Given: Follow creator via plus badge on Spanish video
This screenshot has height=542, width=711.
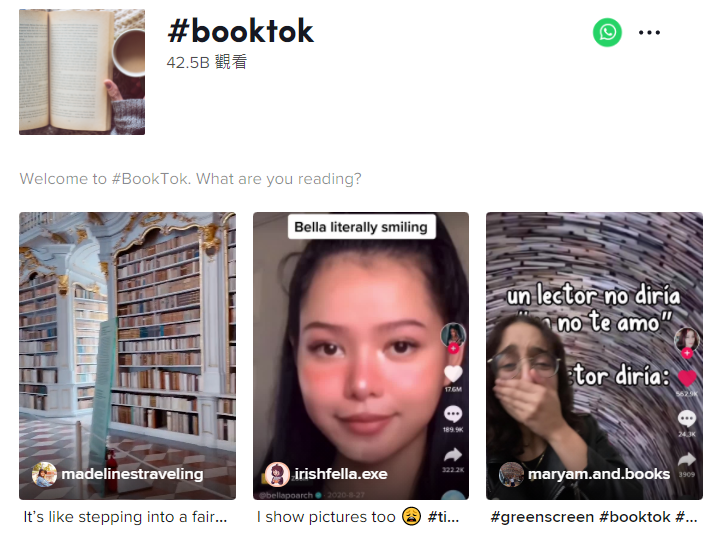Looking at the screenshot, I should click(x=687, y=353).
